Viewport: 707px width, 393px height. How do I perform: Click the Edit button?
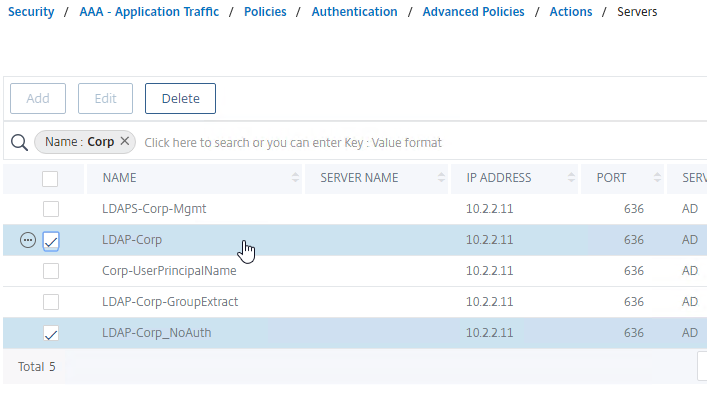click(x=106, y=98)
